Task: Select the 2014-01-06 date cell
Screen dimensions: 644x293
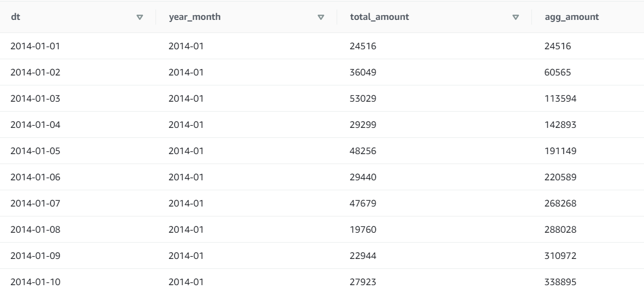Action: pyautogui.click(x=36, y=177)
